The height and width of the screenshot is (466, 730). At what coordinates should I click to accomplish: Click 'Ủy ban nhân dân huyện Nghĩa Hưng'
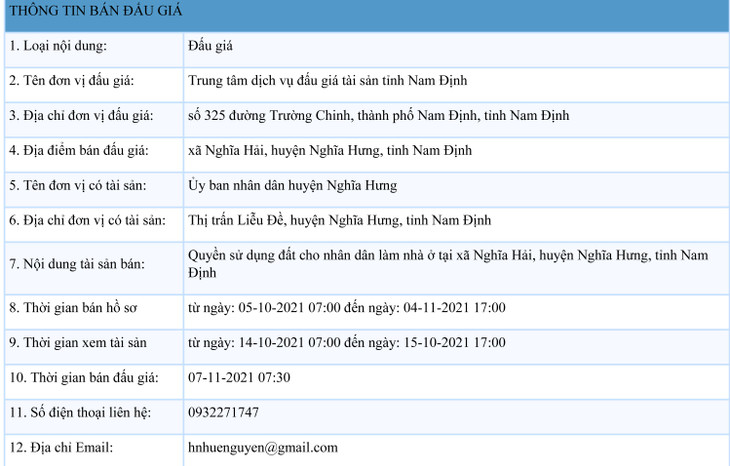[x=292, y=185]
